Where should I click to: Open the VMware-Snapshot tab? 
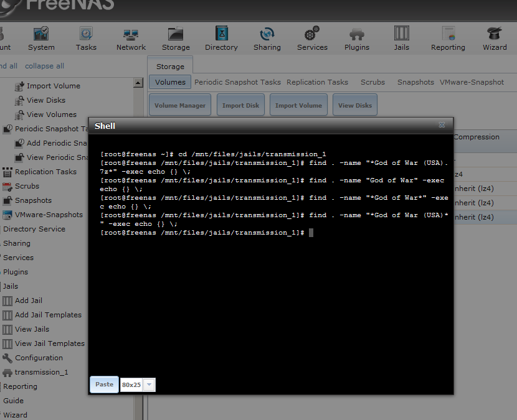pos(472,82)
